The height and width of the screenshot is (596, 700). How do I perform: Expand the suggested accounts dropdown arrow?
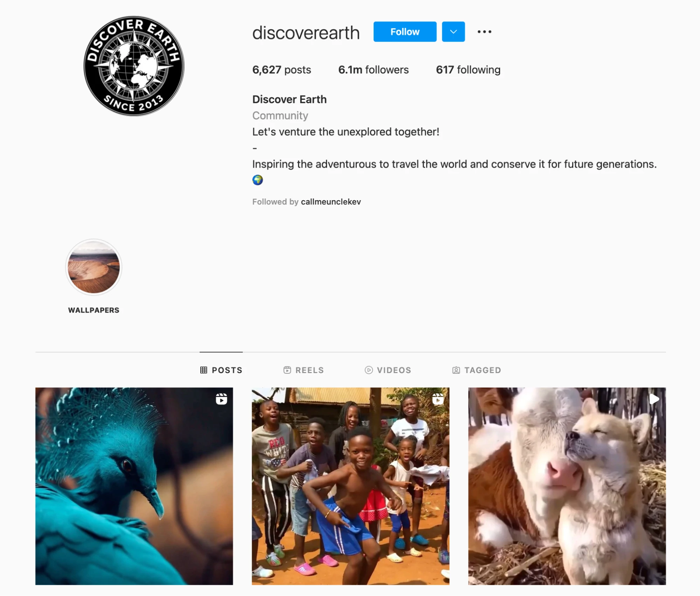[453, 32]
